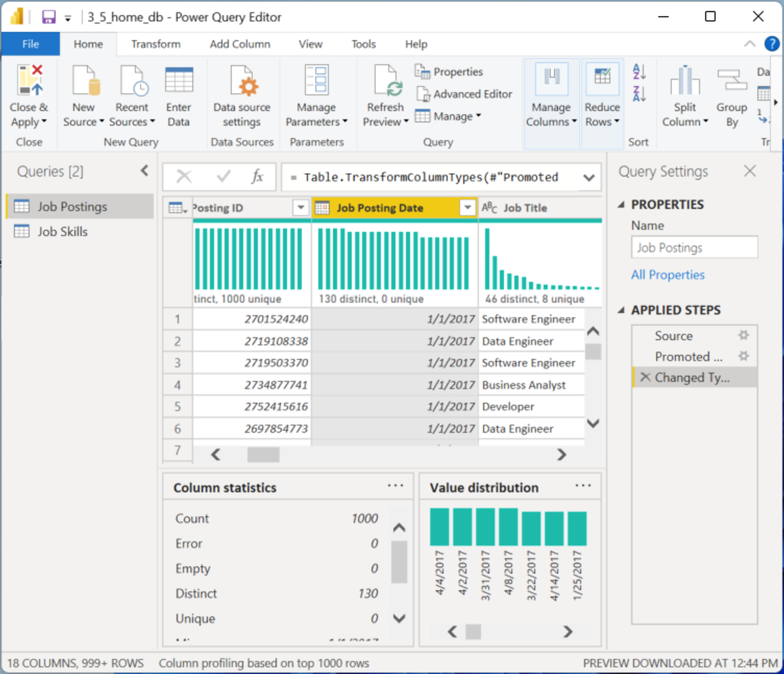Switch to the Home tab
The width and height of the screenshot is (784, 674).
click(88, 44)
